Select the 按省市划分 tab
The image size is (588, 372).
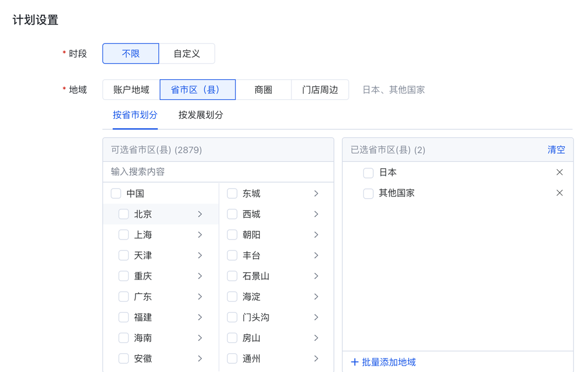click(x=135, y=115)
